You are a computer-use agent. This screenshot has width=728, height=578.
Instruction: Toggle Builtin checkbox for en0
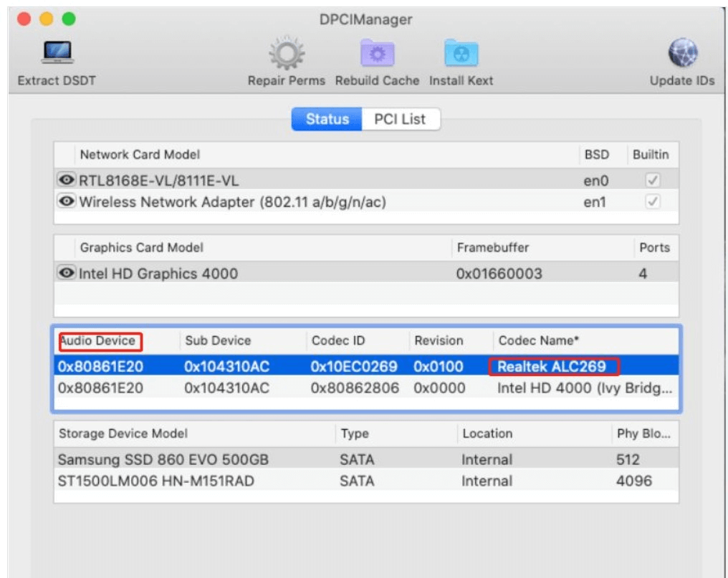(x=652, y=180)
